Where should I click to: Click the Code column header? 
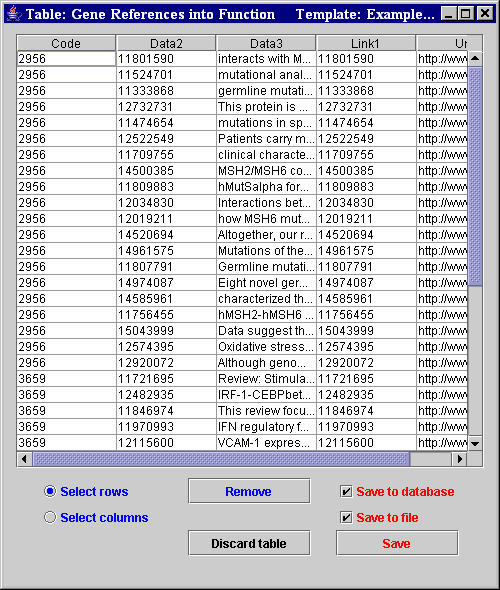pos(66,43)
